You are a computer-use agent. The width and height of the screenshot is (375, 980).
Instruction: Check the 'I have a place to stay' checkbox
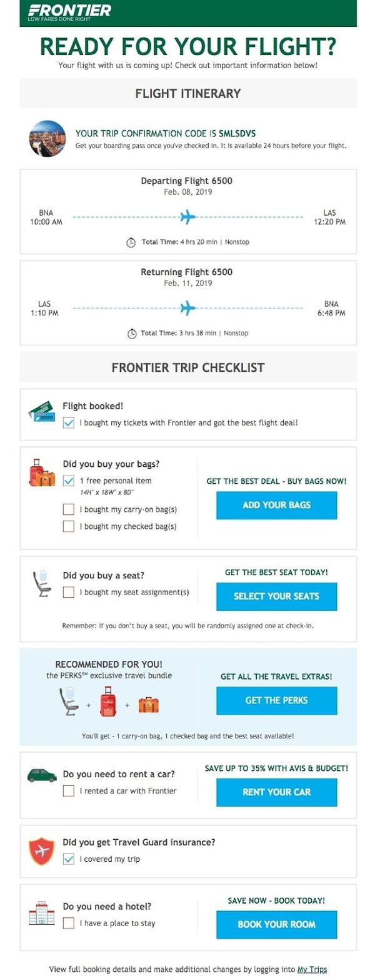point(67,923)
